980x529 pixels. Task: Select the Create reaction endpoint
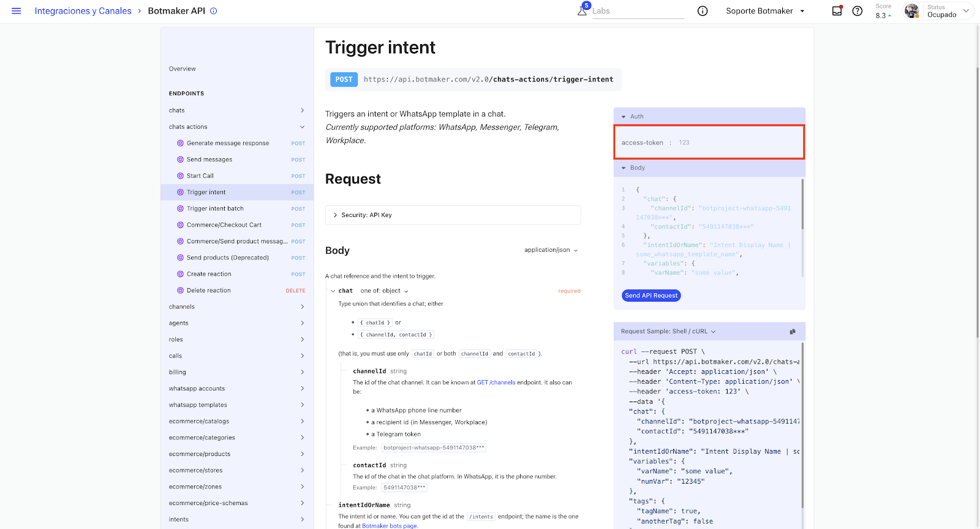tap(237, 274)
